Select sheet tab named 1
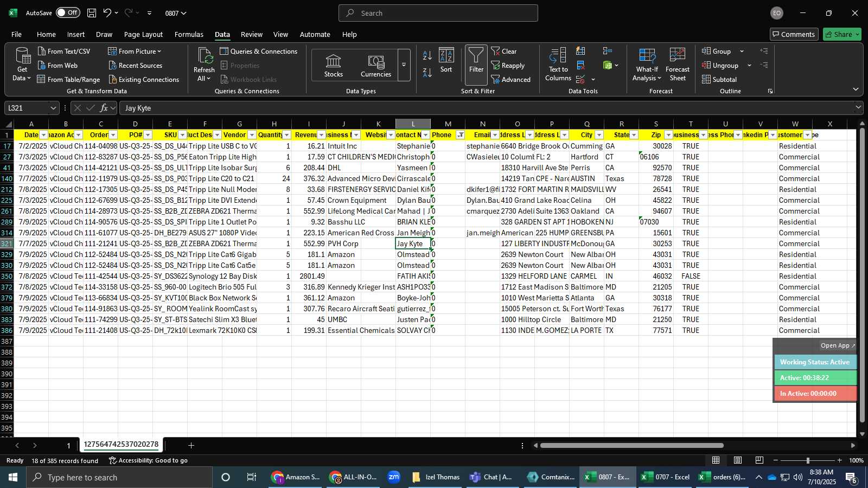Screen dimensions: 868x488 point(68,445)
